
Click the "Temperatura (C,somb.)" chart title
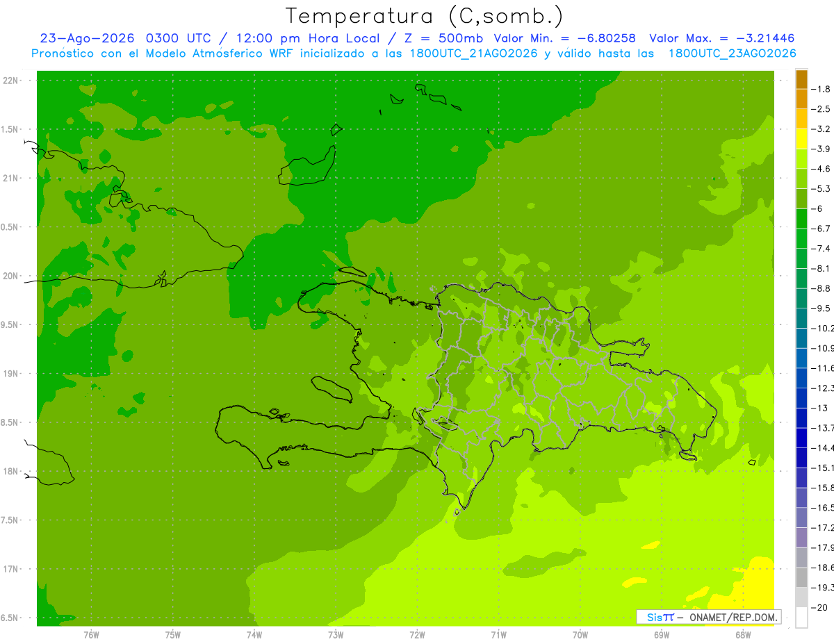click(424, 16)
